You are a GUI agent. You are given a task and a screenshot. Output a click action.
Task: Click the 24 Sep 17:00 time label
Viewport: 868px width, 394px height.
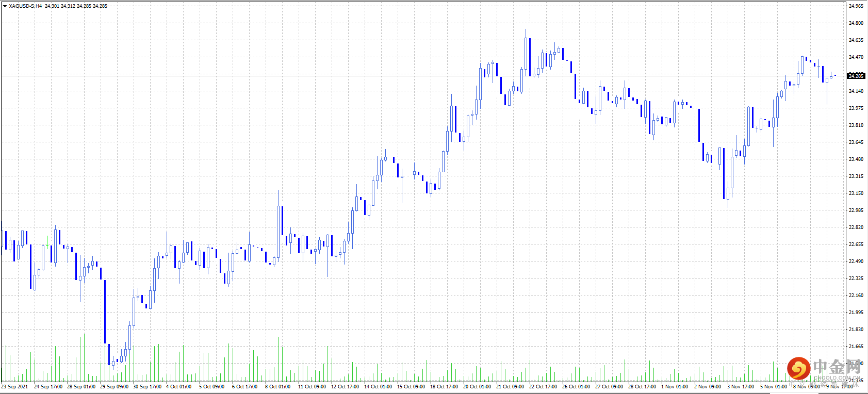tap(48, 387)
